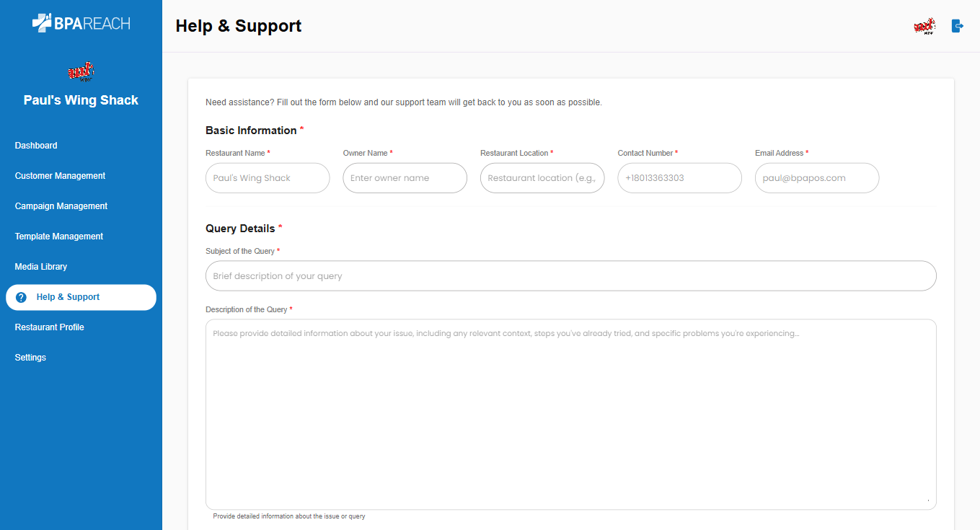980x530 pixels.
Task: Select the Contact Number field
Action: (x=679, y=178)
